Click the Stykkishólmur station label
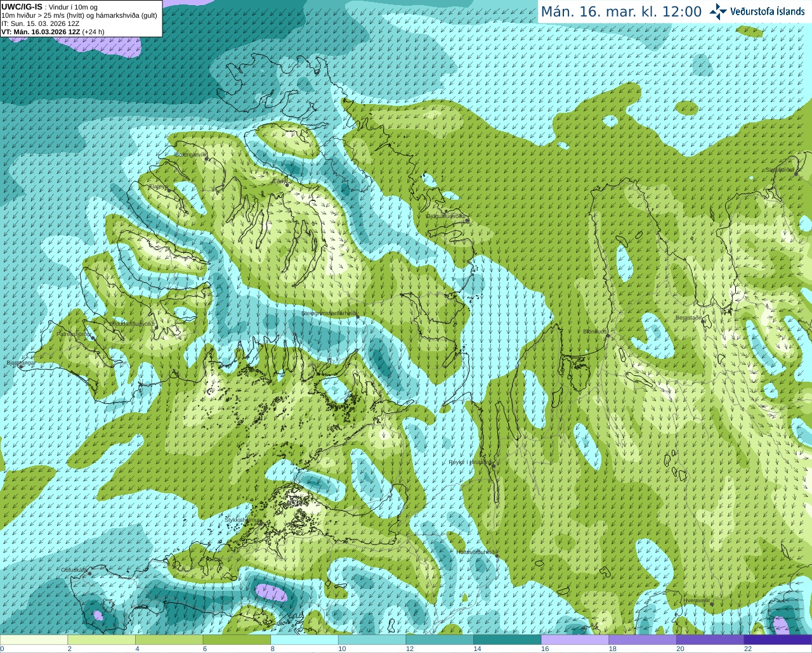Screen dimensions: 812x653 [x=243, y=519]
